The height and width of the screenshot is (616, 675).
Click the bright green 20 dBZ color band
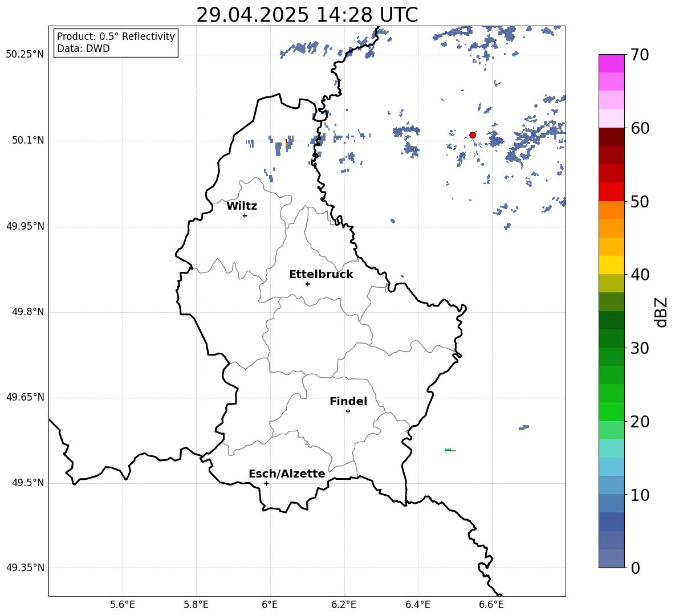click(611, 411)
